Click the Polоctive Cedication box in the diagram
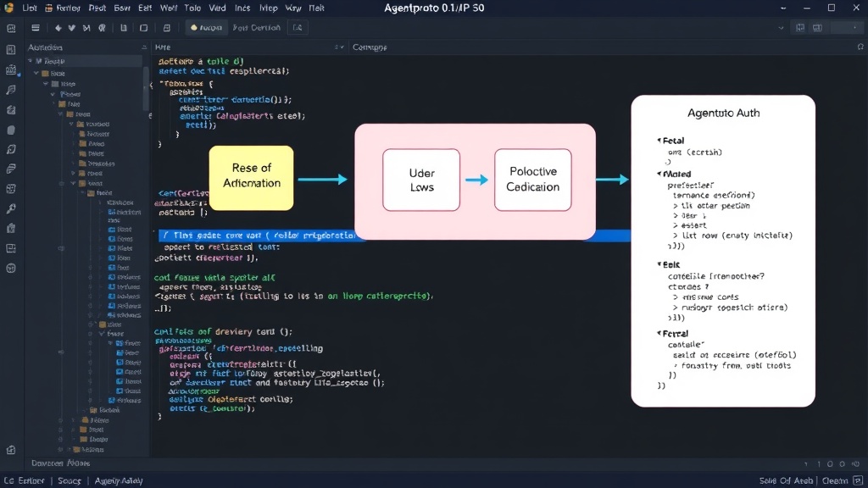The width and height of the screenshot is (868, 488). 532,180
